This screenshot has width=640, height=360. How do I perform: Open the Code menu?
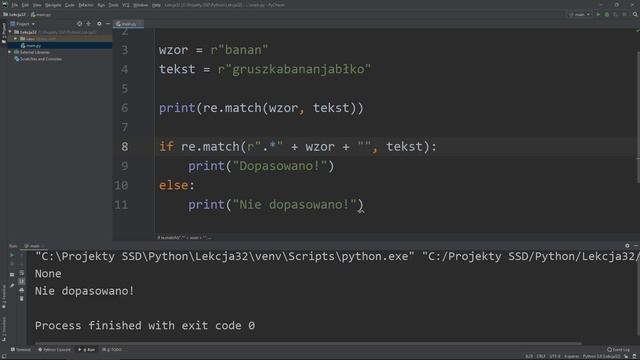pos(70,5)
